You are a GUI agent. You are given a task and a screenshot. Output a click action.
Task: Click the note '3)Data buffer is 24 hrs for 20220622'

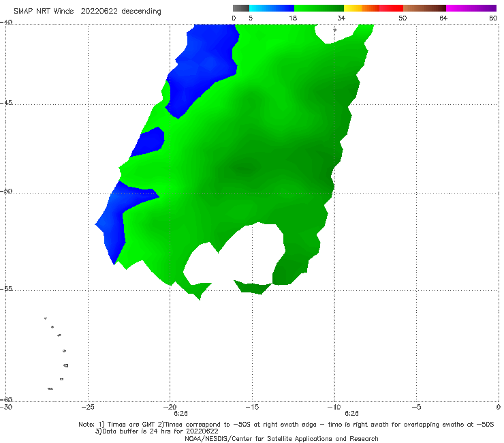coord(157,431)
